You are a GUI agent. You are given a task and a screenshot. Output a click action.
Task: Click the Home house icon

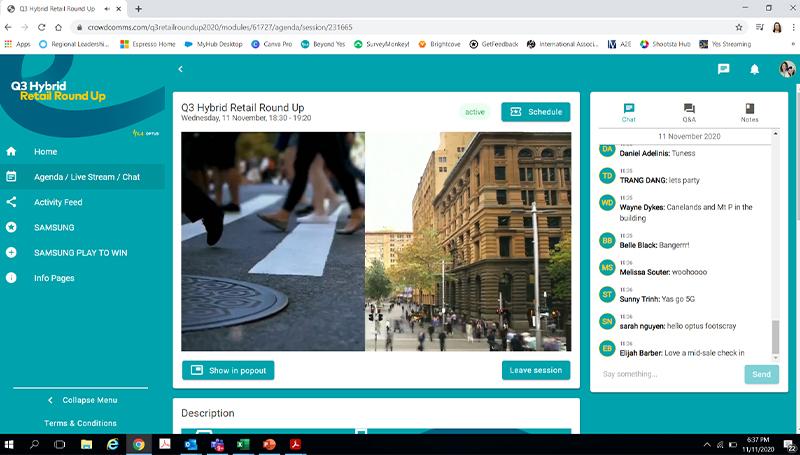coord(11,151)
